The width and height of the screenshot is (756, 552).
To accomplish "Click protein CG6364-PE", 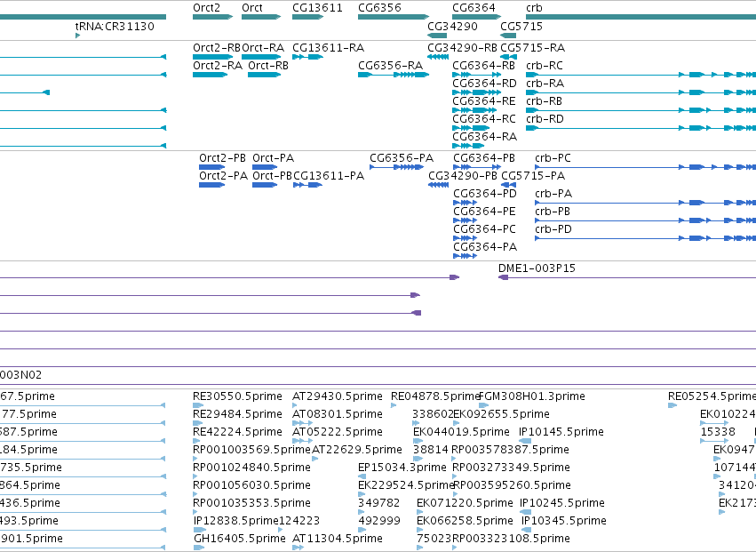I will pyautogui.click(x=484, y=212).
